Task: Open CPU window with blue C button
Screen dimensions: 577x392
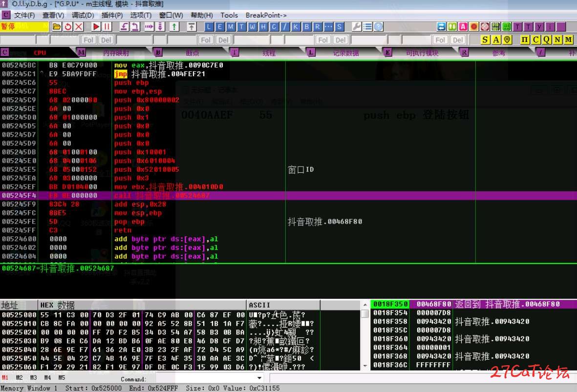Action: point(274,26)
